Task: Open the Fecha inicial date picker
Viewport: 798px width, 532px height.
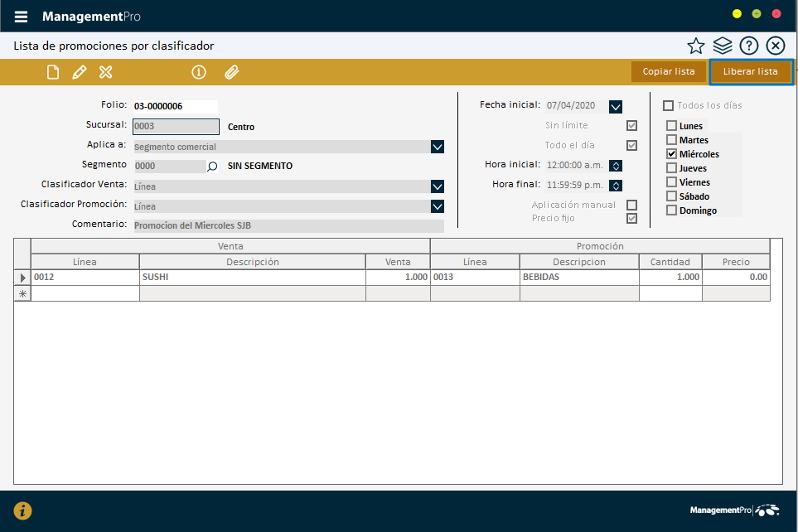Action: click(x=616, y=106)
